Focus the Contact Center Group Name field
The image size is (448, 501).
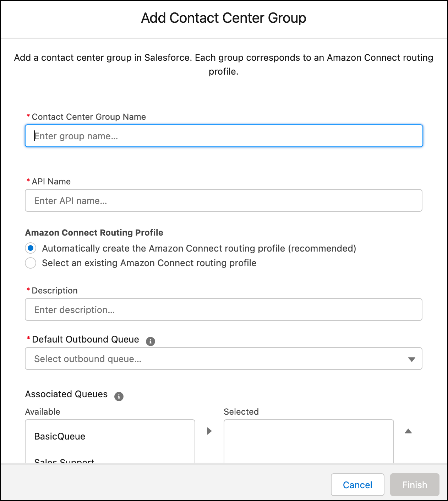(224, 136)
